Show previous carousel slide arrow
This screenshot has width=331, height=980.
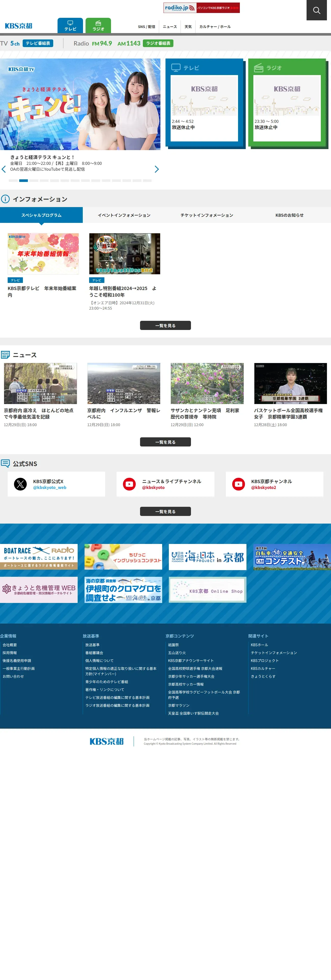[x=4, y=169]
